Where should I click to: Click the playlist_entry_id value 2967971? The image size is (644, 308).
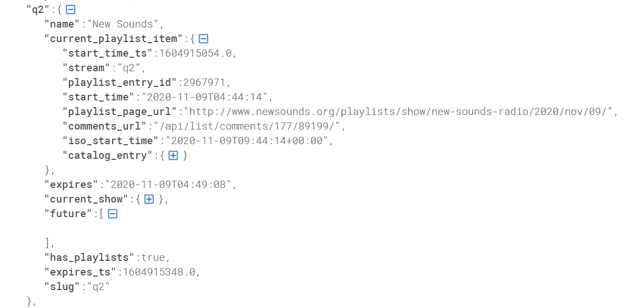point(199,82)
